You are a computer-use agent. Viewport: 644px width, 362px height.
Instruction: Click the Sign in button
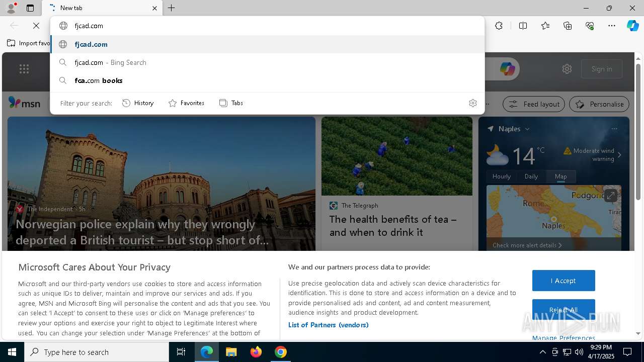tap(602, 69)
